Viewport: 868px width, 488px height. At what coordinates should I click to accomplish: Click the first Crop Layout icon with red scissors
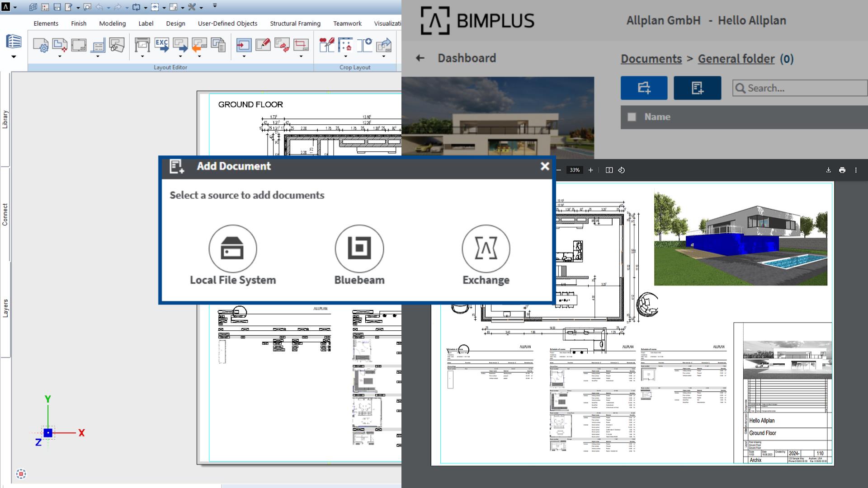(x=326, y=45)
